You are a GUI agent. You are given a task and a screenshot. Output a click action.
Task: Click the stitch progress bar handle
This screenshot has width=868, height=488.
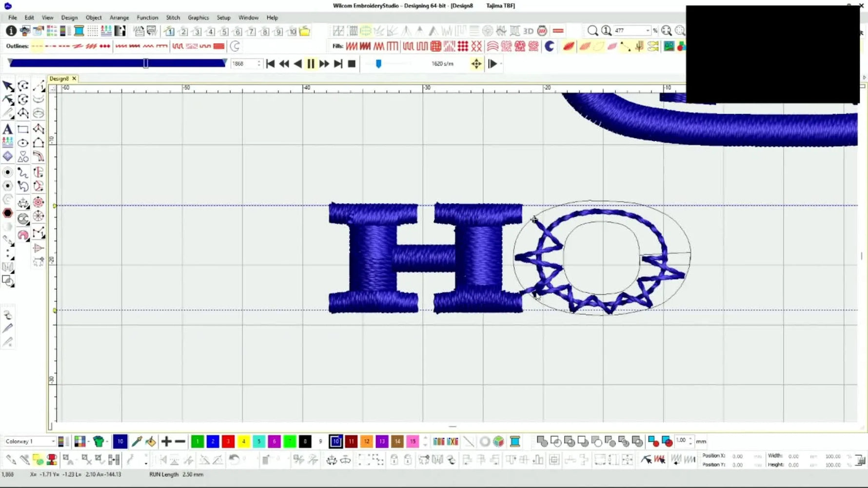pos(146,63)
